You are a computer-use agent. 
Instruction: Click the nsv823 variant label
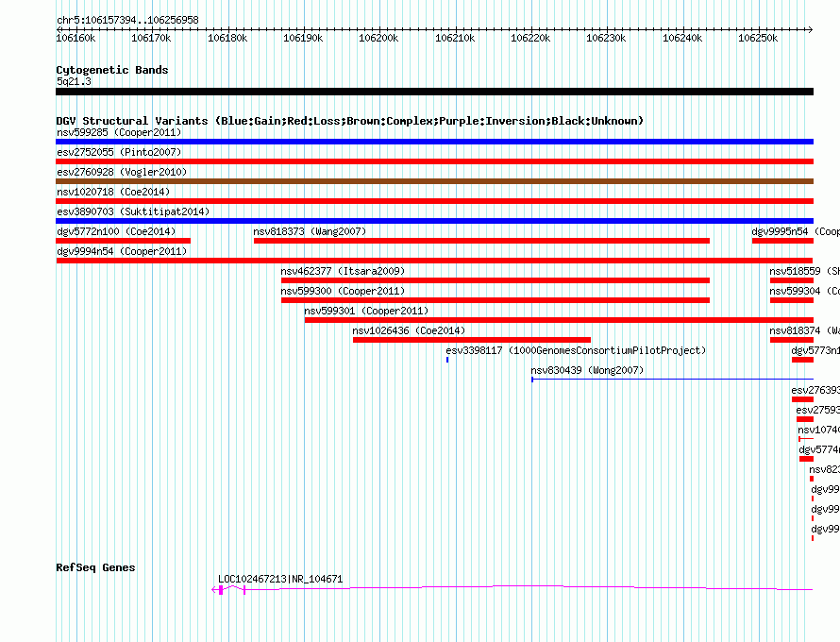coord(825,469)
